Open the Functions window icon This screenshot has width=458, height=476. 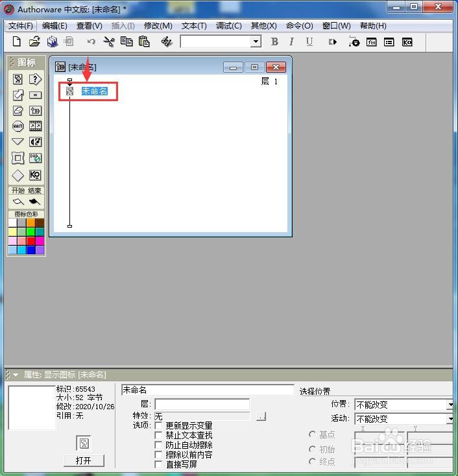372,42
